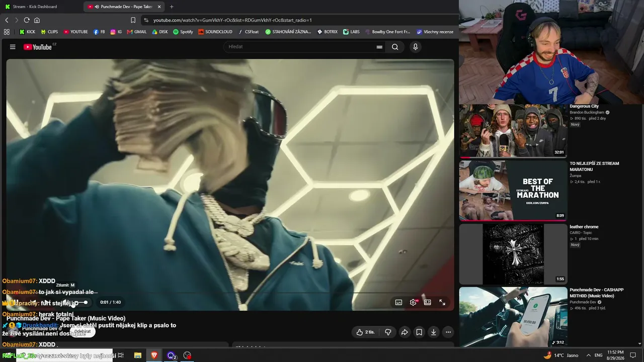Viewport: 644px width, 362px height.
Task: Switch to Punchmade Dev - Pape Taker tab
Action: [x=124, y=7]
